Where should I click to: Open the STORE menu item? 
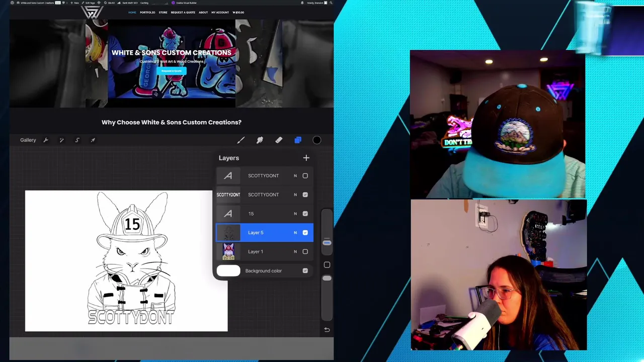163,13
